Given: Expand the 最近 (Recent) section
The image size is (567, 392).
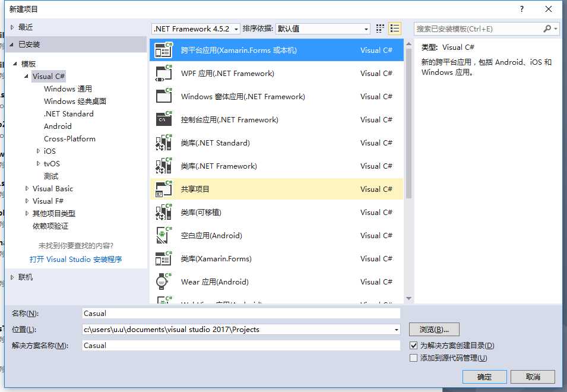Looking at the screenshot, I should click(12, 27).
